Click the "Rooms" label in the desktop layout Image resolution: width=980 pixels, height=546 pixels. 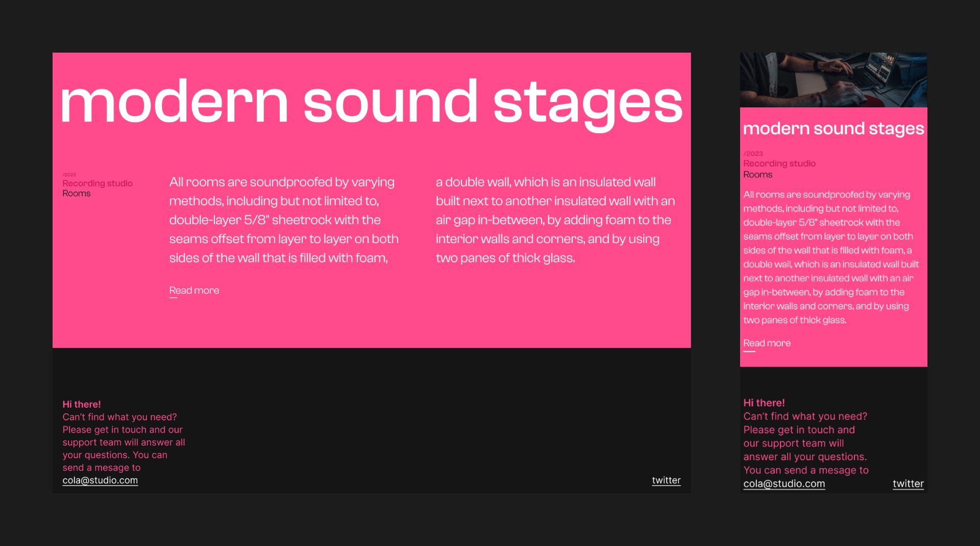tap(77, 194)
